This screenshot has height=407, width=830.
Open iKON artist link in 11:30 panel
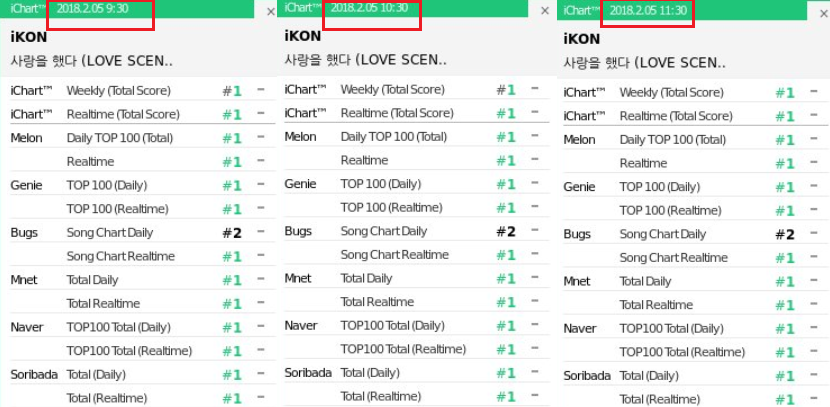pos(582,40)
